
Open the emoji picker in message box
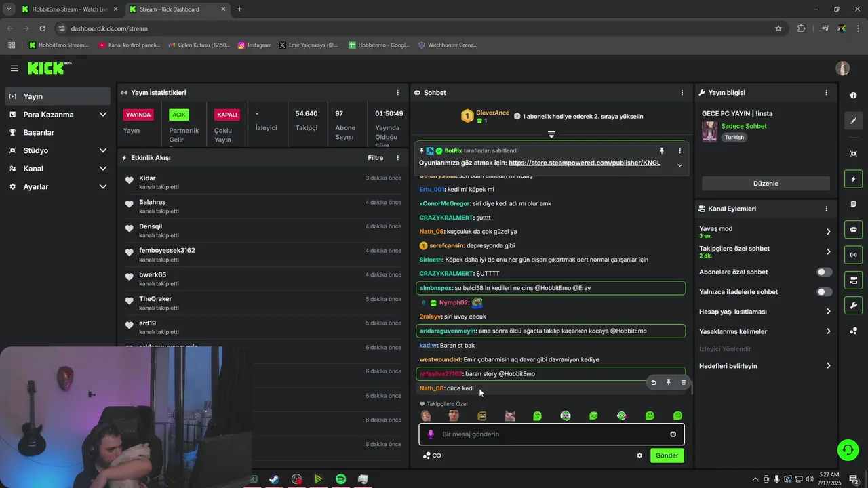(x=673, y=434)
